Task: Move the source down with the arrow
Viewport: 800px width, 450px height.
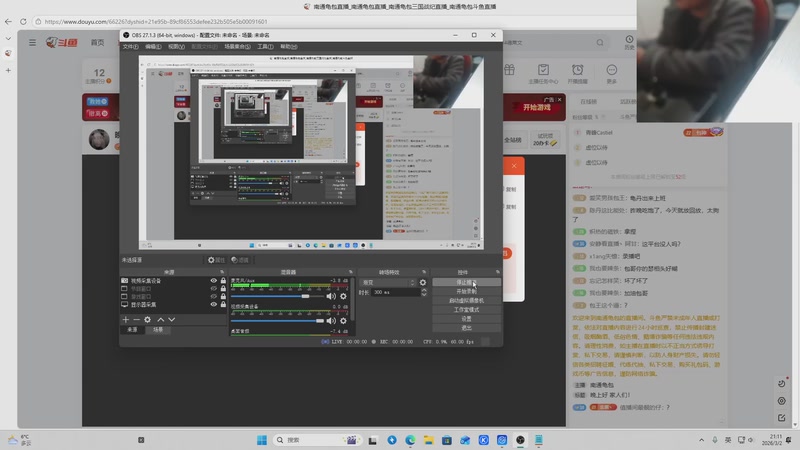Action: pyautogui.click(x=171, y=319)
